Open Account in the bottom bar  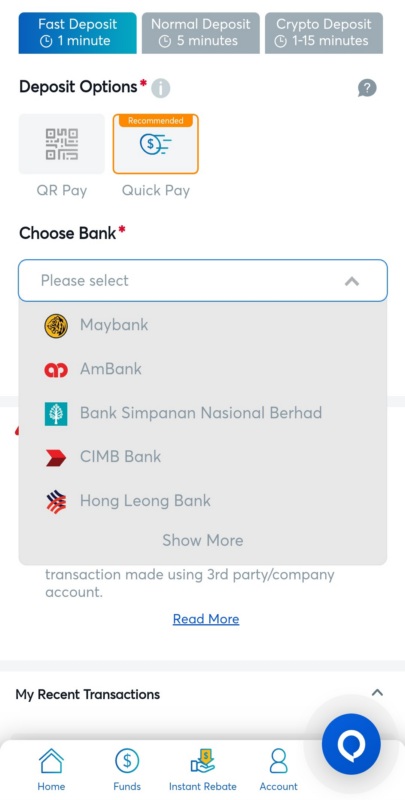coord(279,770)
